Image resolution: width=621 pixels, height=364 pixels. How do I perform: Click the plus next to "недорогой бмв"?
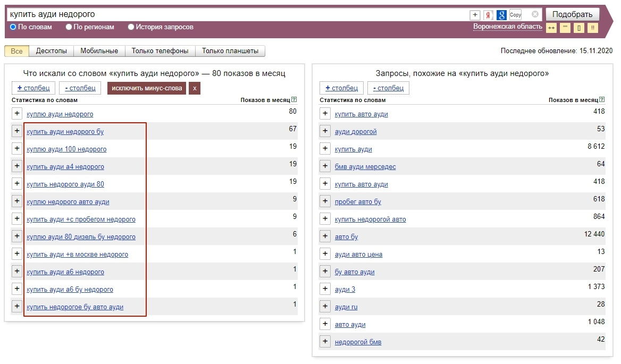[325, 342]
